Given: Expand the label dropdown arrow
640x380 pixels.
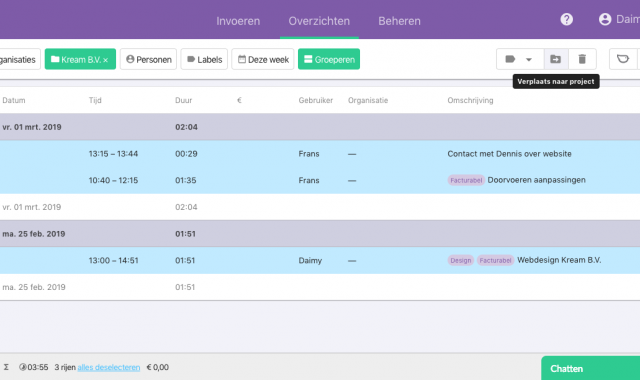Looking at the screenshot, I should pyautogui.click(x=529, y=60).
